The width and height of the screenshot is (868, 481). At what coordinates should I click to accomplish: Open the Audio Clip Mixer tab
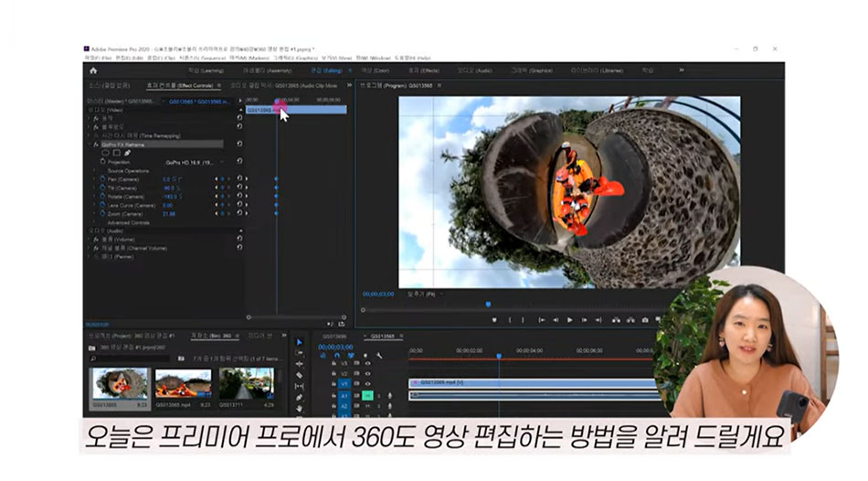(284, 85)
